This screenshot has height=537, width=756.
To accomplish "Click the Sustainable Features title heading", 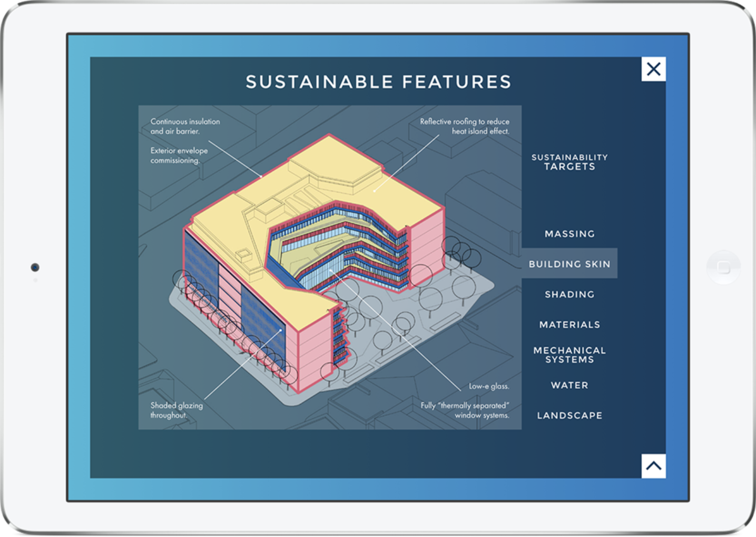I will pos(379,82).
